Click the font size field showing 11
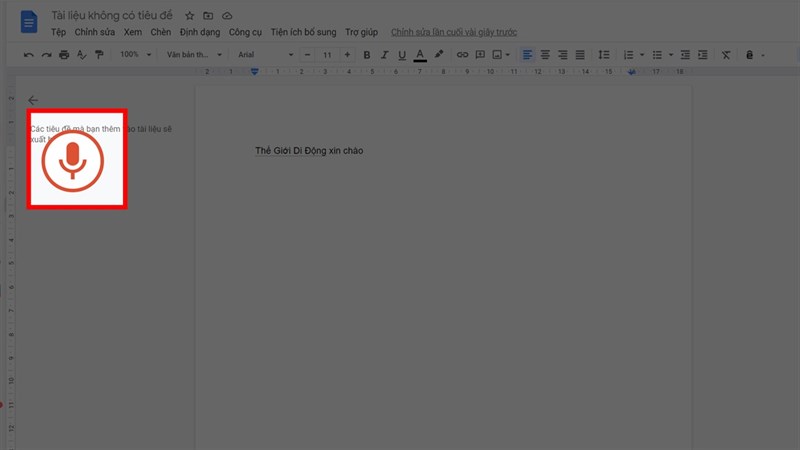Viewport: 800px width, 450px height. click(327, 55)
